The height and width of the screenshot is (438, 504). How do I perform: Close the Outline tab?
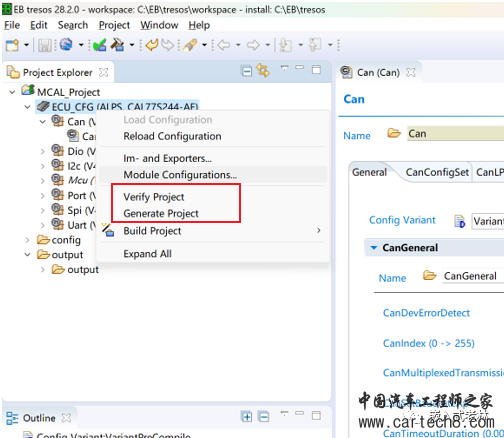[x=67, y=418]
